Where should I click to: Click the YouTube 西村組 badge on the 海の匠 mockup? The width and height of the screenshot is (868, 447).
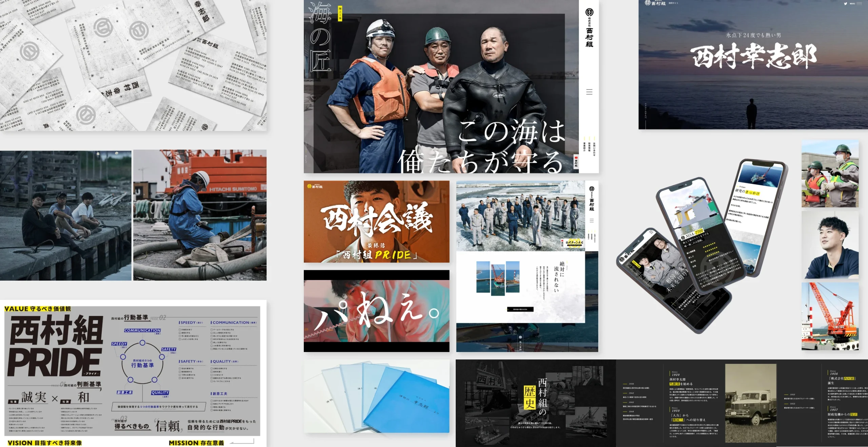pos(576,162)
